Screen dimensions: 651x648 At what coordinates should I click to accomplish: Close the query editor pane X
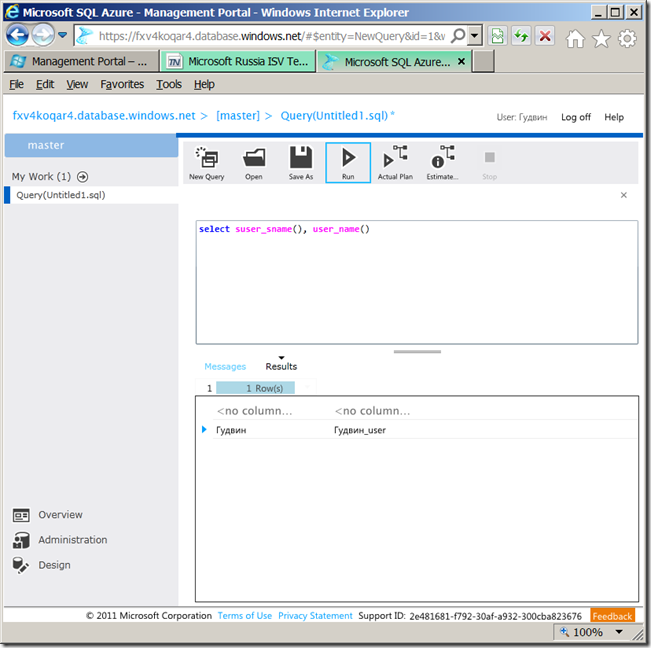click(624, 195)
